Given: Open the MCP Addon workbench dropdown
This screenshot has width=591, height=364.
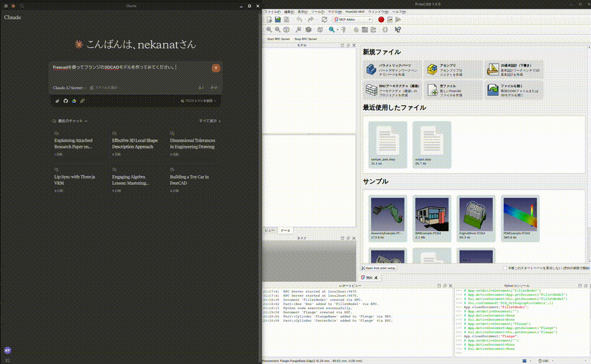Looking at the screenshot, I should (352, 19).
